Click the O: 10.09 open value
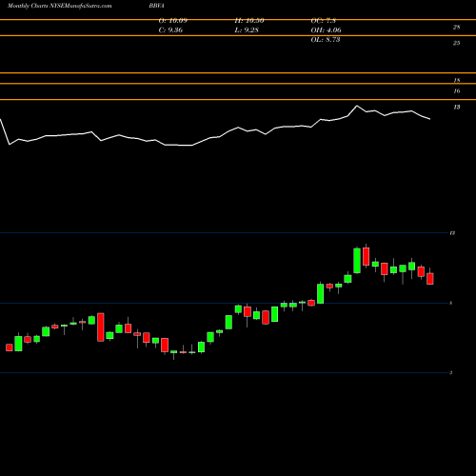 tap(173, 21)
